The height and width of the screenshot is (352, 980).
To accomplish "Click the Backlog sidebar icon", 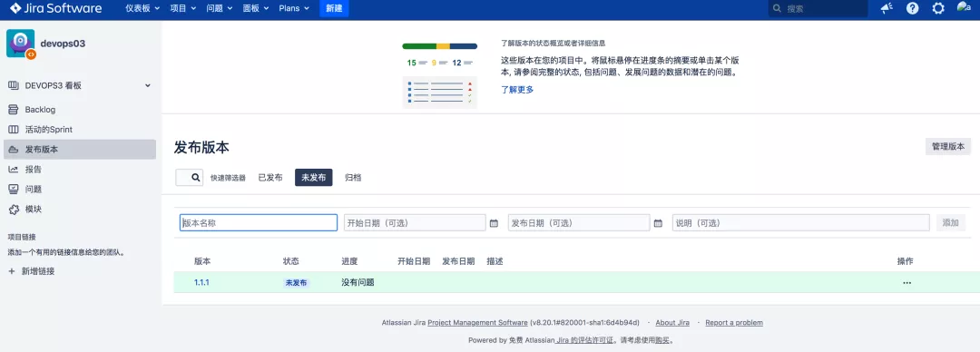I will pyautogui.click(x=13, y=110).
